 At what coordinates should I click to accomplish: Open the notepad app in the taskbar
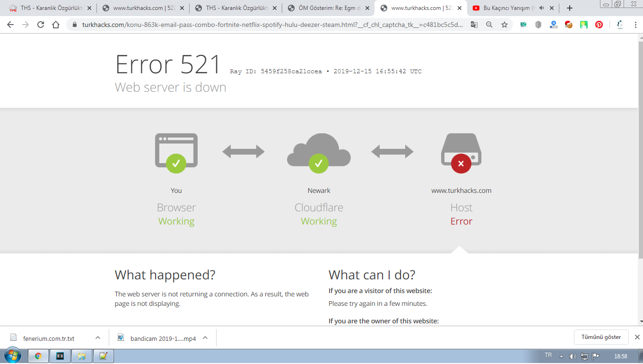click(x=104, y=356)
